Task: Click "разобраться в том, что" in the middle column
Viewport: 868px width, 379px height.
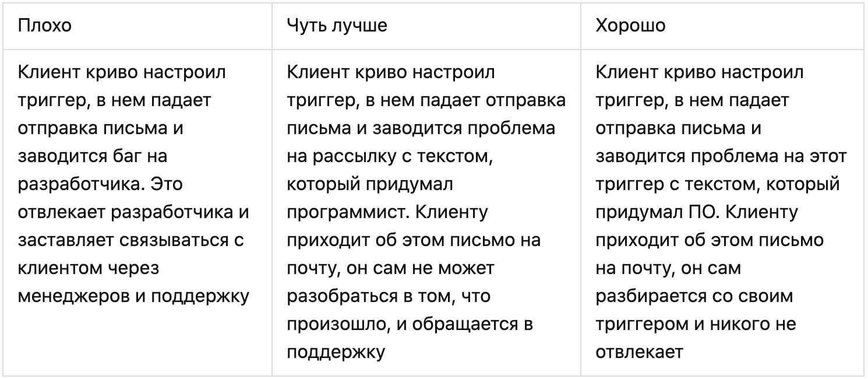Action: point(389,296)
